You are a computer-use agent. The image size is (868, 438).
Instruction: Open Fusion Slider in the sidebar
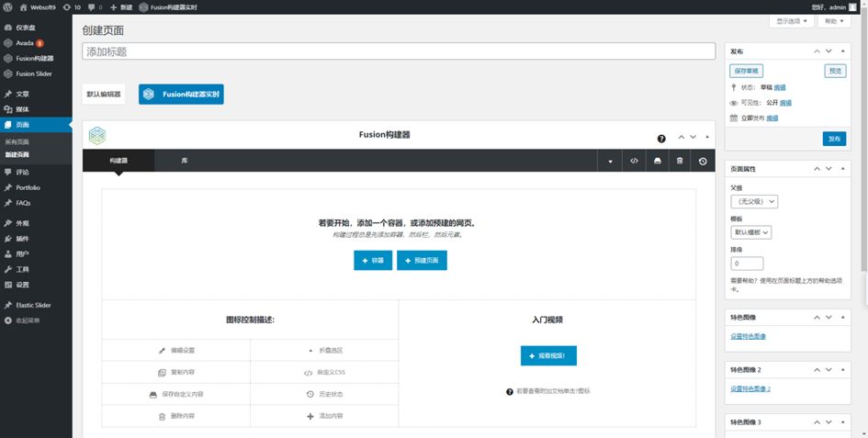[x=34, y=73]
